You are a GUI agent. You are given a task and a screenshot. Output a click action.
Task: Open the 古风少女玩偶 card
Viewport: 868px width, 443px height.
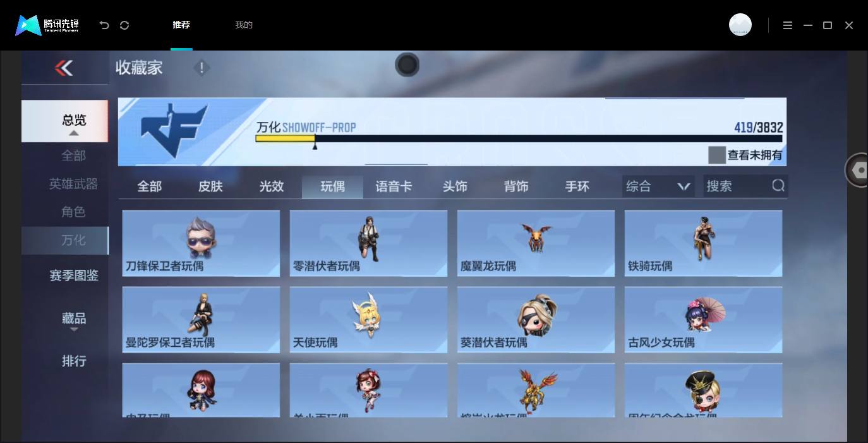703,320
